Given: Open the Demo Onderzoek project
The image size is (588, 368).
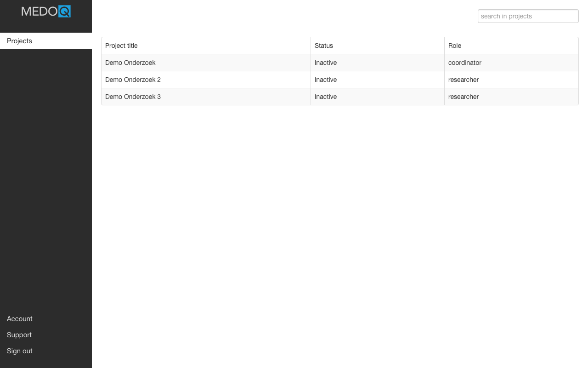Looking at the screenshot, I should point(130,63).
